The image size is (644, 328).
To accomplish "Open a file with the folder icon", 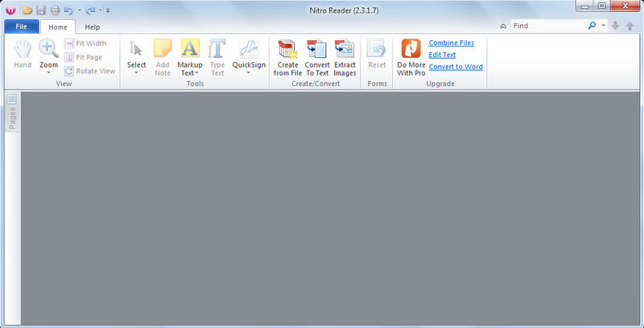I will click(x=27, y=10).
